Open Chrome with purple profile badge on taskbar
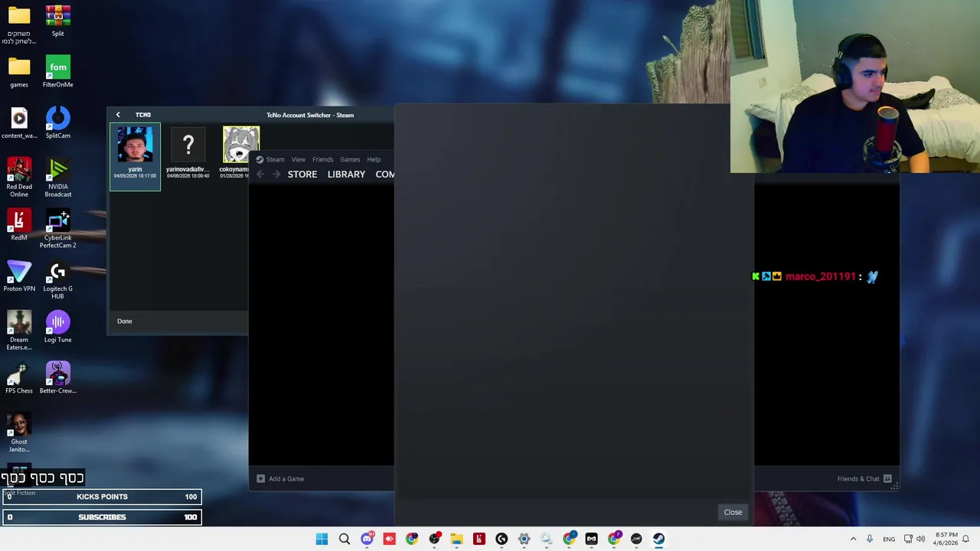 pos(614,539)
